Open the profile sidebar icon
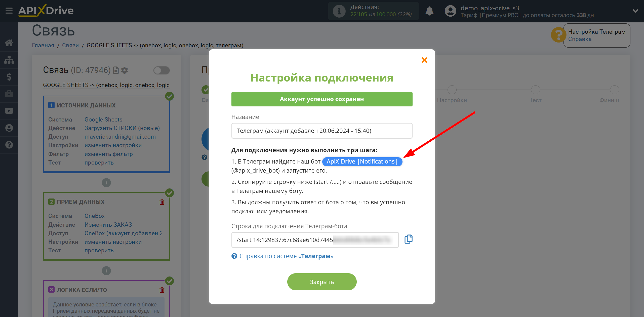Viewport: 644px width, 317px height. pos(9,128)
